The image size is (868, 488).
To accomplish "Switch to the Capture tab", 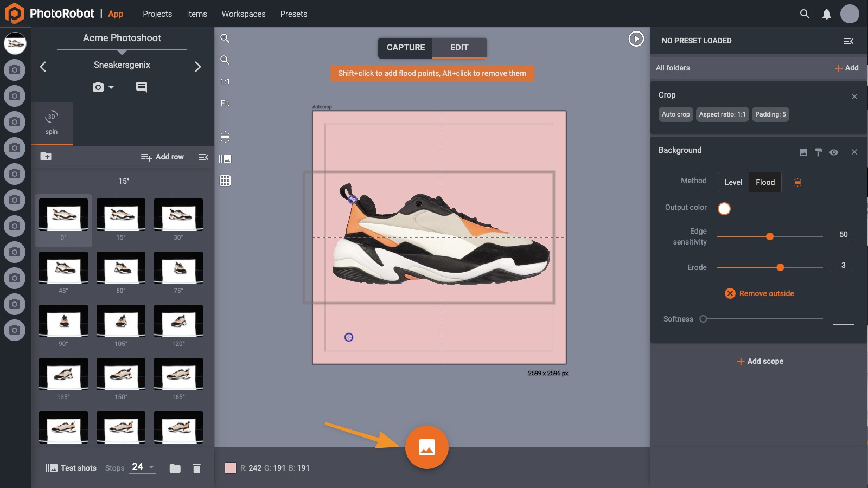I will (x=405, y=47).
